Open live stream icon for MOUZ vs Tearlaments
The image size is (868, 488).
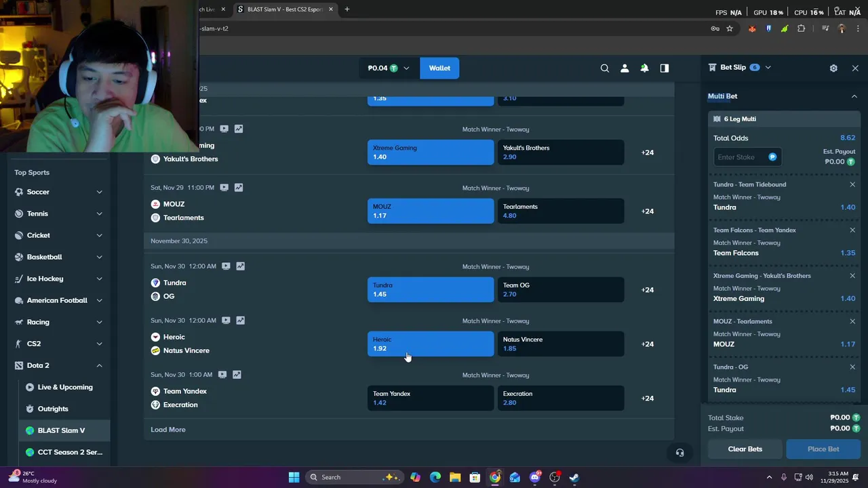coord(224,188)
